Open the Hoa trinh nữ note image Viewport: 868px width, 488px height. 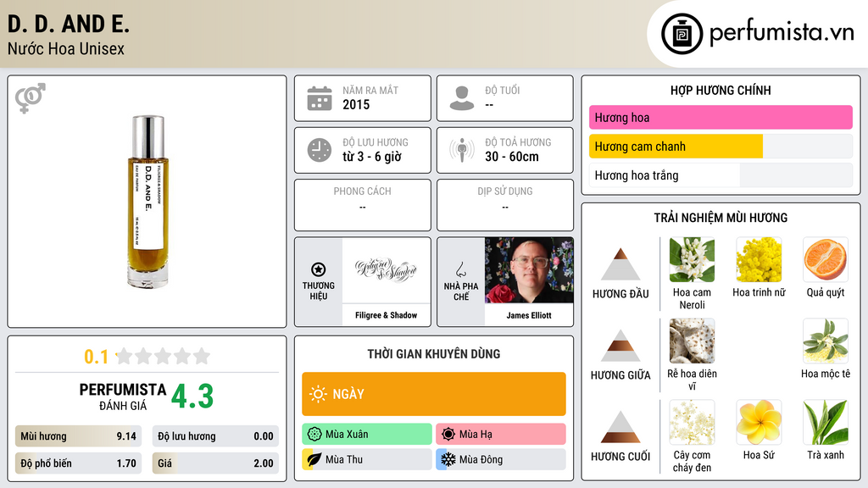(x=759, y=260)
